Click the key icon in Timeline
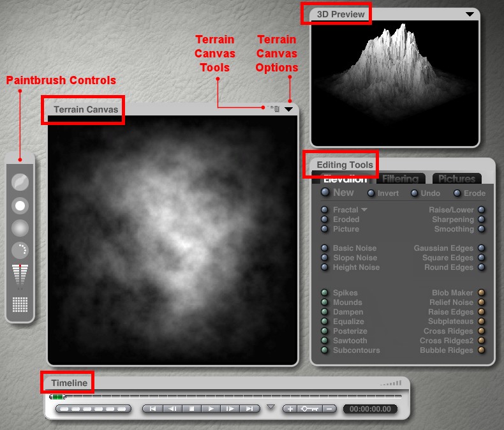Image resolution: width=504 pixels, height=430 pixels. click(309, 408)
